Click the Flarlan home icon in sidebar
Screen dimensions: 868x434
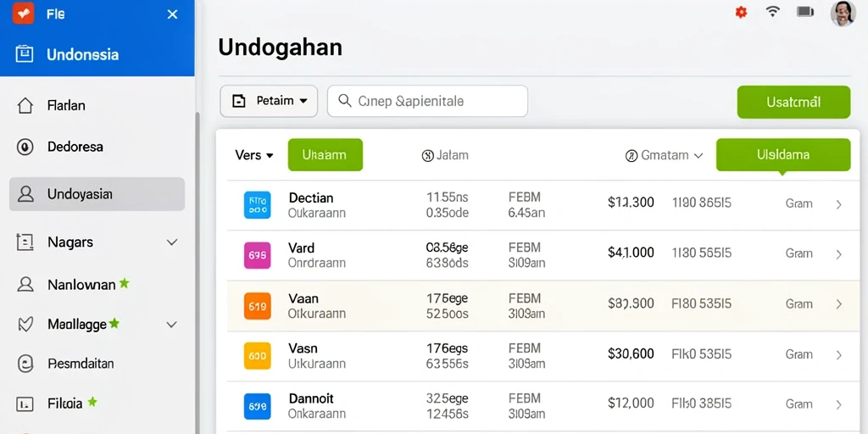pos(25,105)
